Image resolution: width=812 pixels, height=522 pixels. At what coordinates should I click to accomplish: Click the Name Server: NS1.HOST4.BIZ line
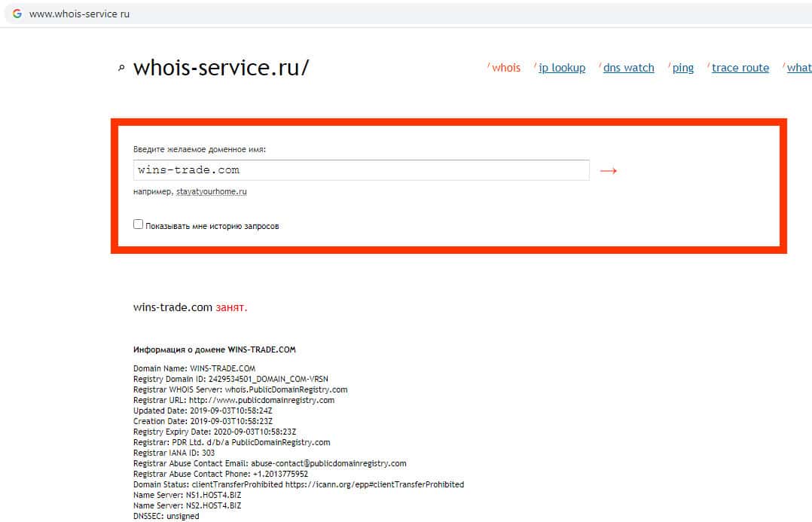[187, 495]
